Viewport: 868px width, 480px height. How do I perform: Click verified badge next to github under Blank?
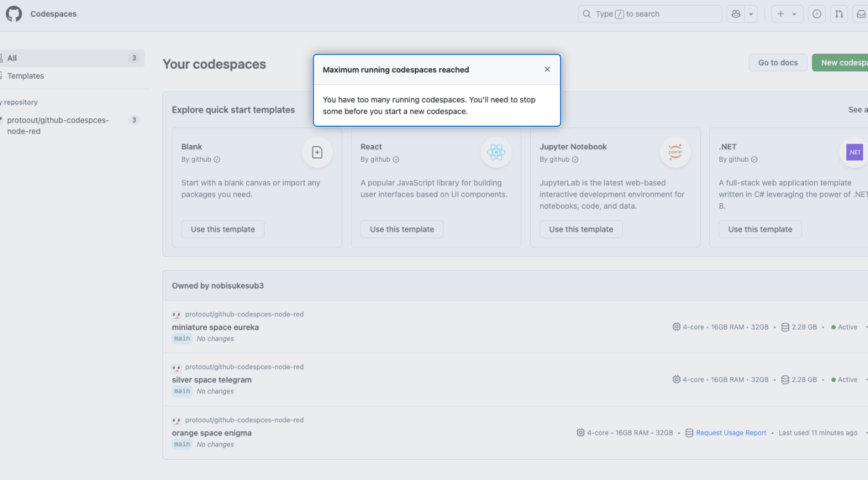[x=217, y=159]
